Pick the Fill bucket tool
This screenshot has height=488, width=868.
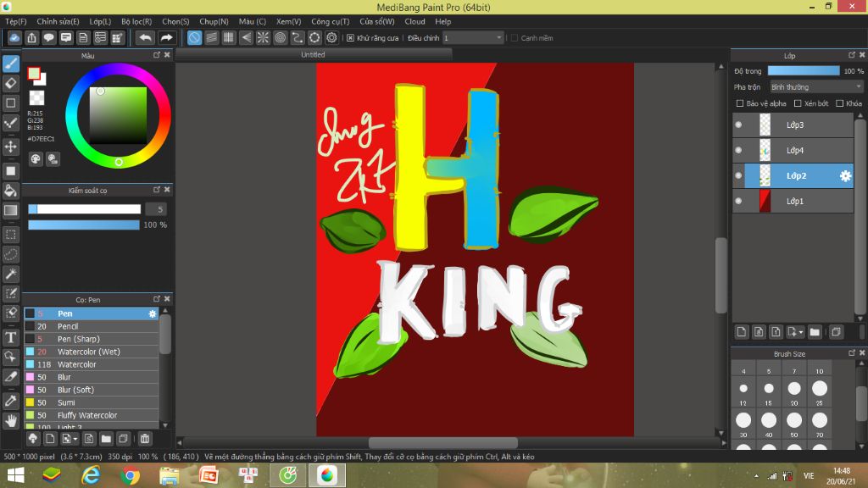(12, 189)
